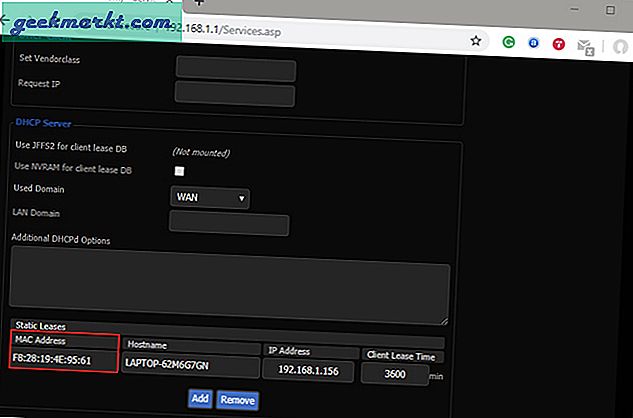
Task: Click the blue circular extension icon
Action: 534,42
